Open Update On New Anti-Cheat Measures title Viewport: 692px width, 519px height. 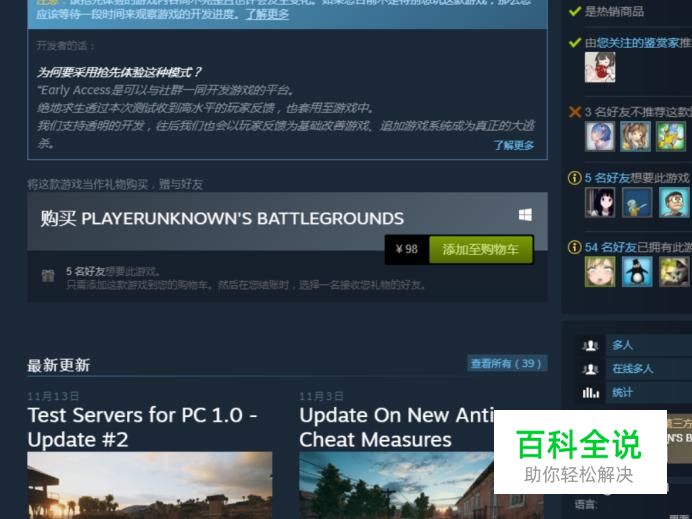coord(396,427)
